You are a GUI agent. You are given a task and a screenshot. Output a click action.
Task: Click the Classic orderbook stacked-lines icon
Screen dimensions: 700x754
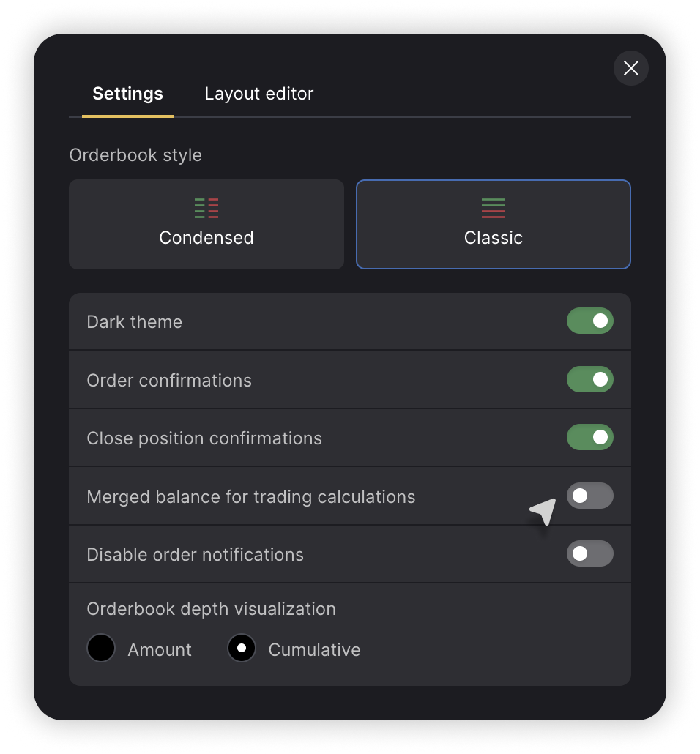click(x=493, y=208)
